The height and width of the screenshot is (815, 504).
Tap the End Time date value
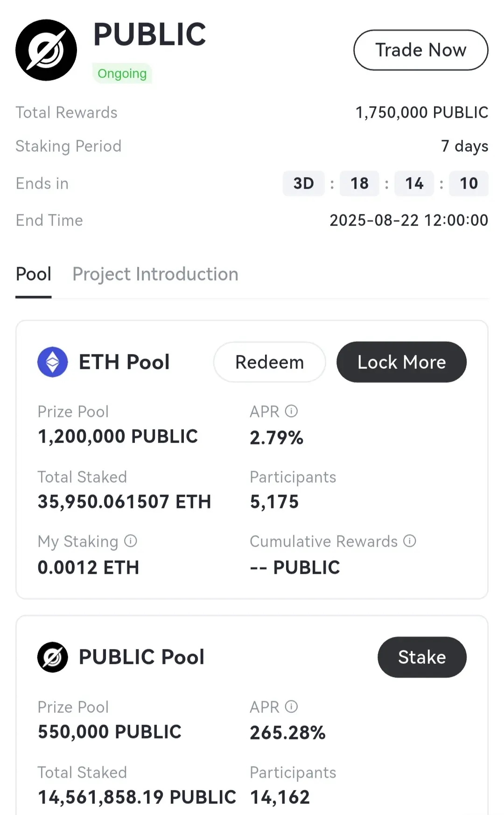point(409,220)
